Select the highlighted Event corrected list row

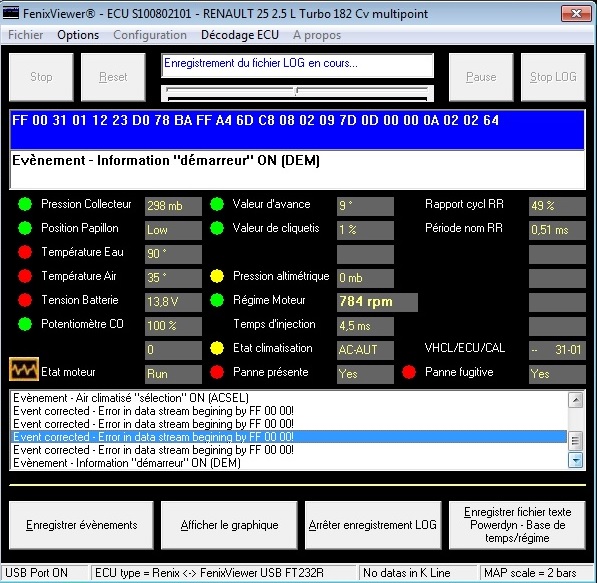click(x=289, y=437)
